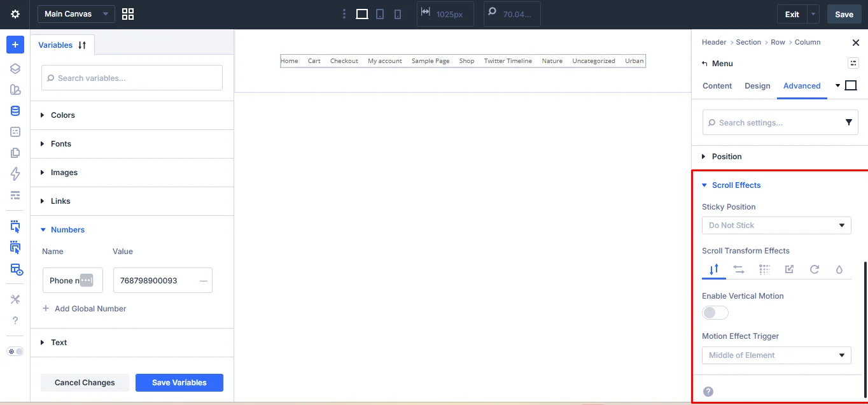Switch to the Design tab
868x405 pixels.
click(757, 86)
